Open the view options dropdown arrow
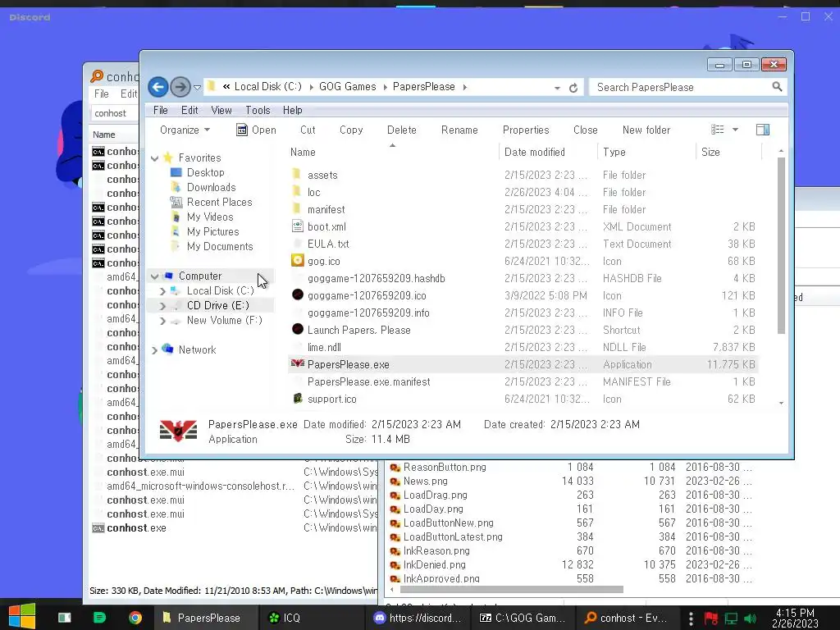 (x=736, y=130)
